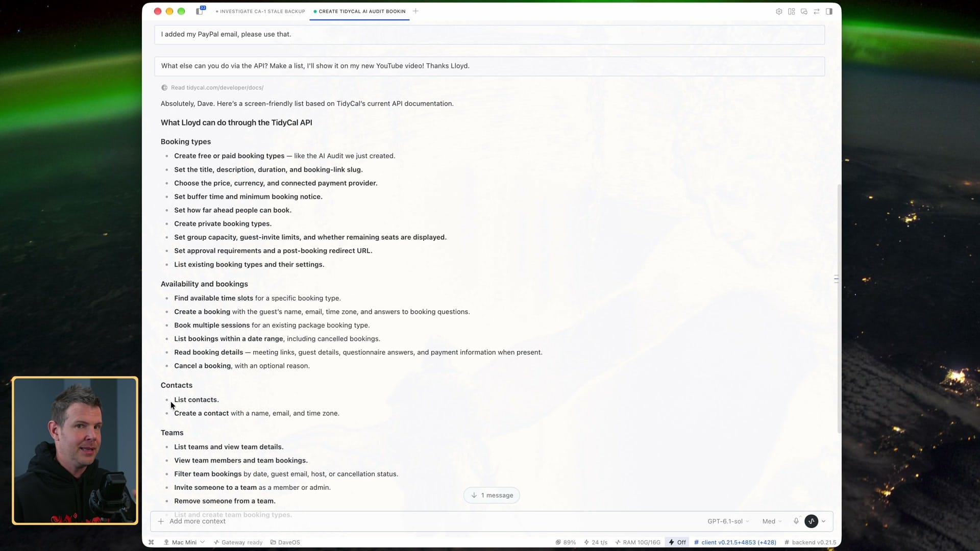Activate the microphone voice input icon

click(796, 521)
